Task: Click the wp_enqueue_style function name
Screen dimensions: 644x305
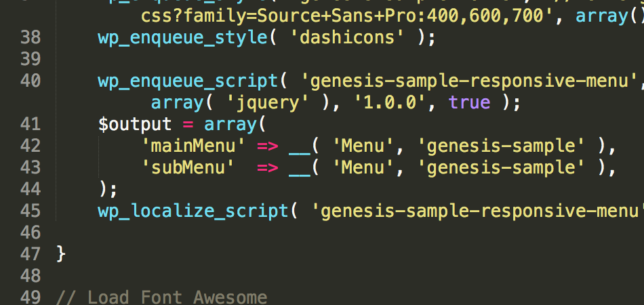Action: pyautogui.click(x=182, y=37)
